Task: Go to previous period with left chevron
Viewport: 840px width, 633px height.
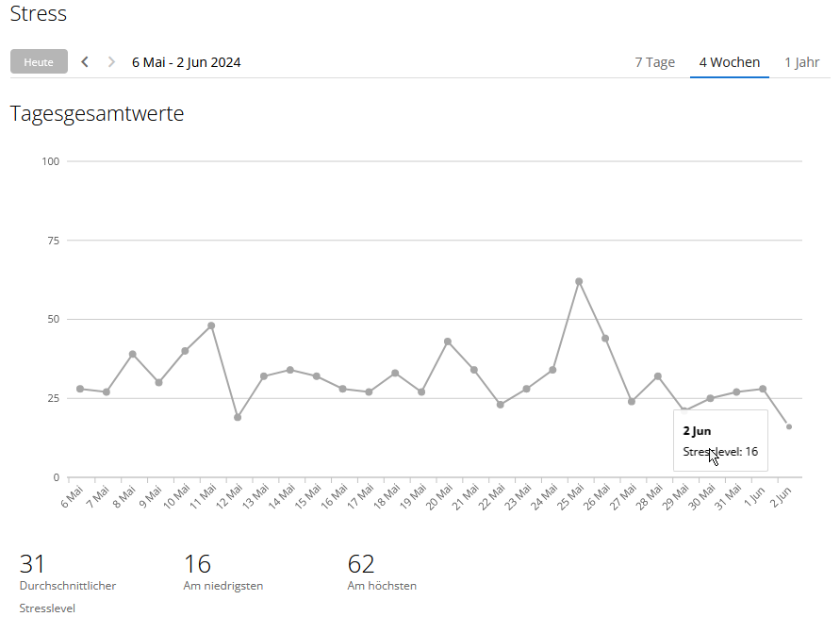Action: point(85,62)
